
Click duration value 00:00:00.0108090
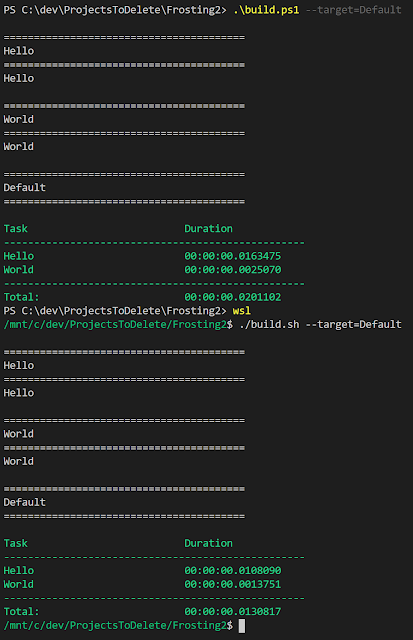point(233,571)
